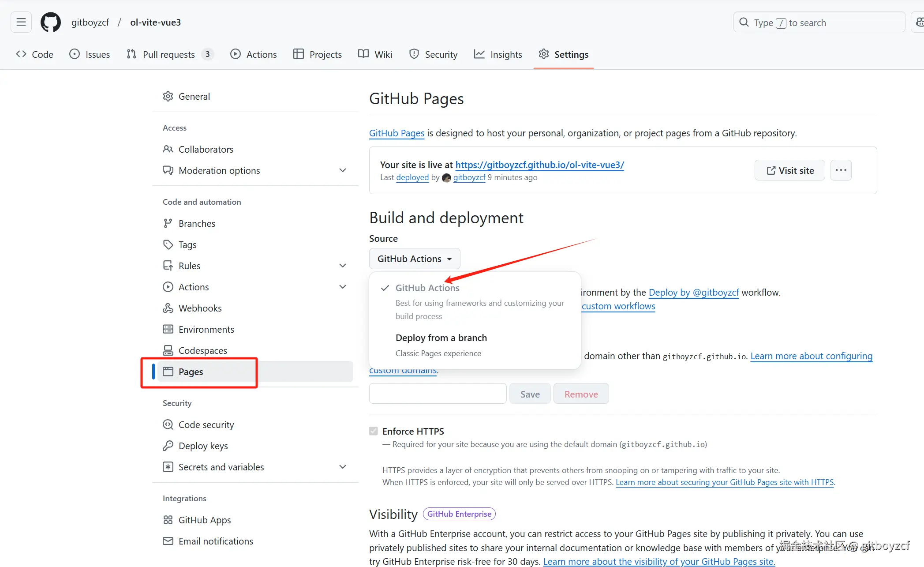Click the custom domain input field
The width and height of the screenshot is (924, 567).
tap(437, 393)
